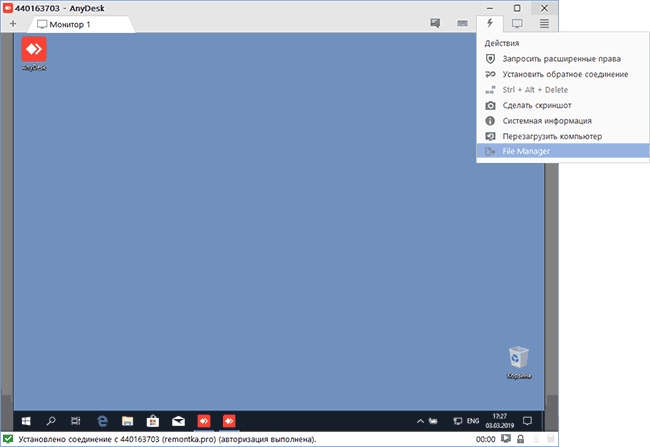The image size is (650, 447).
Task: Add a new session tab with plus button
Action: 13,23
